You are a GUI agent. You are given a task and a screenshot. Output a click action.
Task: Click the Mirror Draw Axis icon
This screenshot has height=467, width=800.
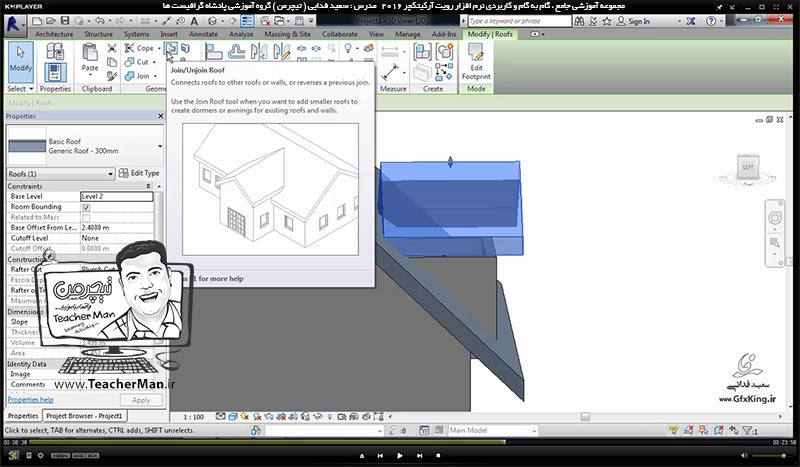282,52
